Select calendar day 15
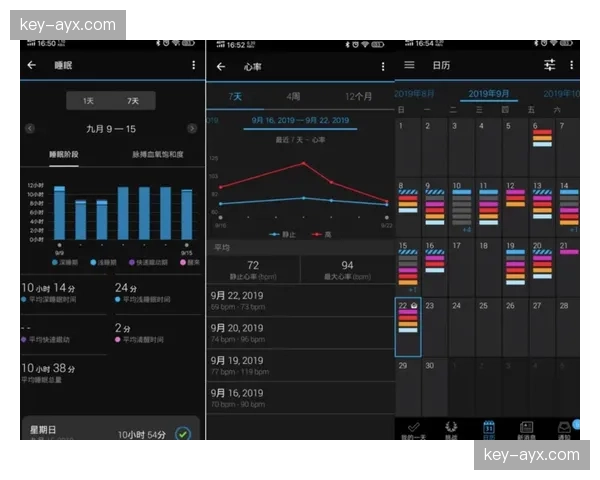 (408, 268)
